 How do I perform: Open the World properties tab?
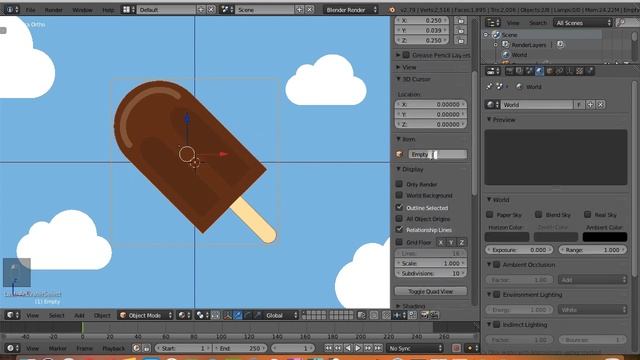(x=540, y=71)
